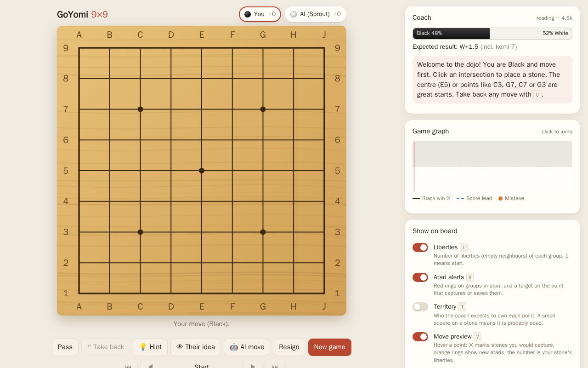Click the Coach panel heading
This screenshot has height=368, width=588.
(x=422, y=17)
